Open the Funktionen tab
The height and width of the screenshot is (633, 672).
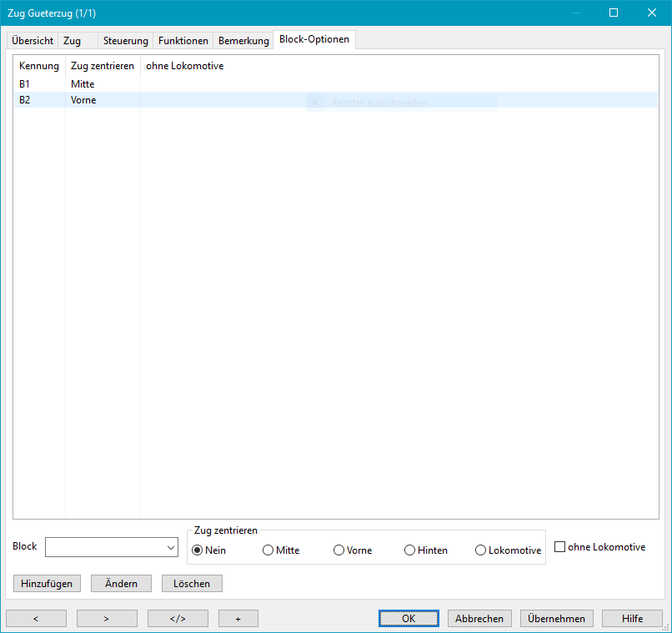point(183,40)
